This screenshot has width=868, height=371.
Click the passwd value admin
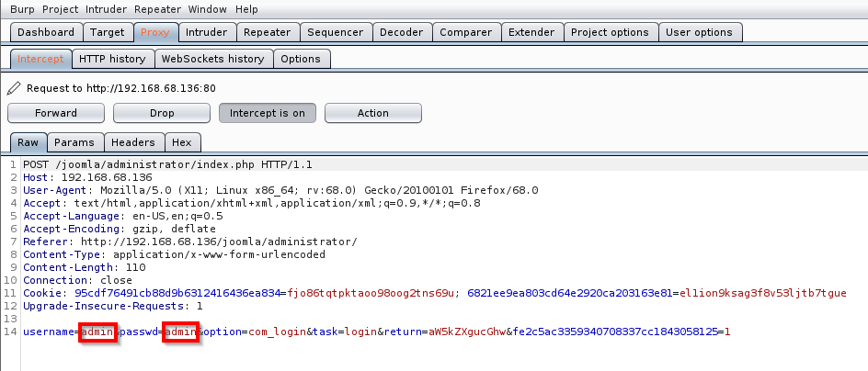pos(180,332)
